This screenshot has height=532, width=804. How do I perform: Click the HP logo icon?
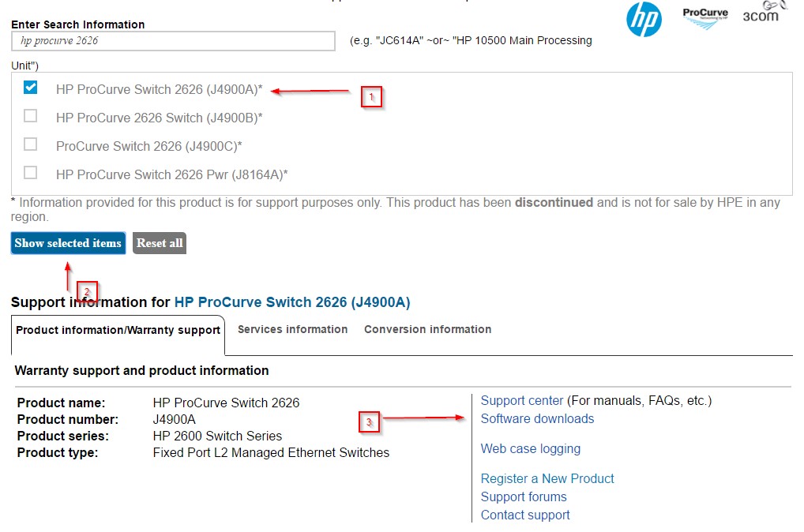pyautogui.click(x=644, y=20)
